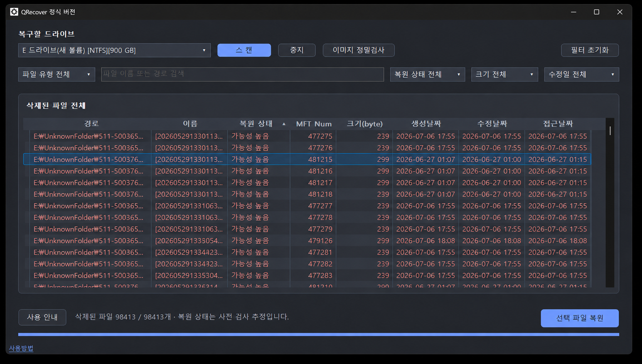This screenshot has height=364, width=642.
Task: Select the row with MFT Num 477283
Action: (x=307, y=275)
